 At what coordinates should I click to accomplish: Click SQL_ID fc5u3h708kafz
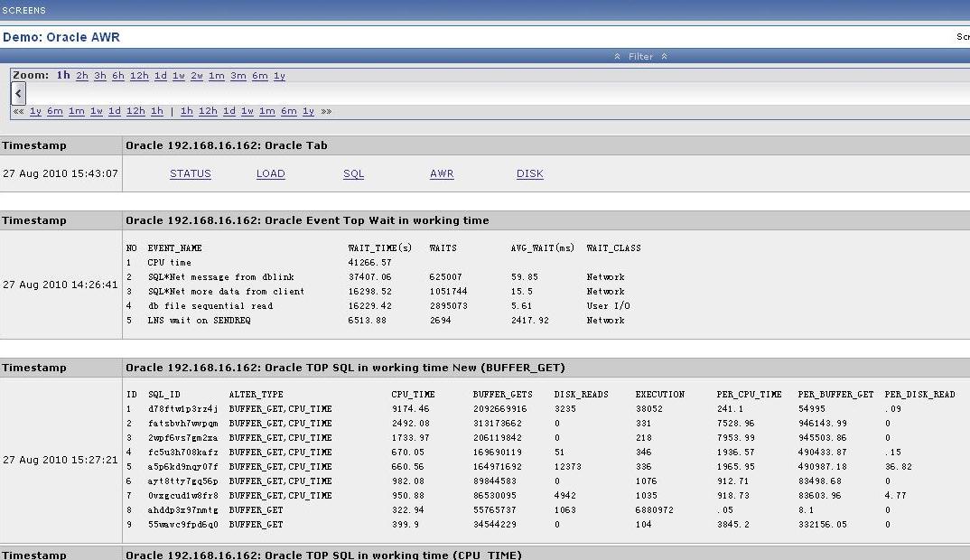(183, 453)
